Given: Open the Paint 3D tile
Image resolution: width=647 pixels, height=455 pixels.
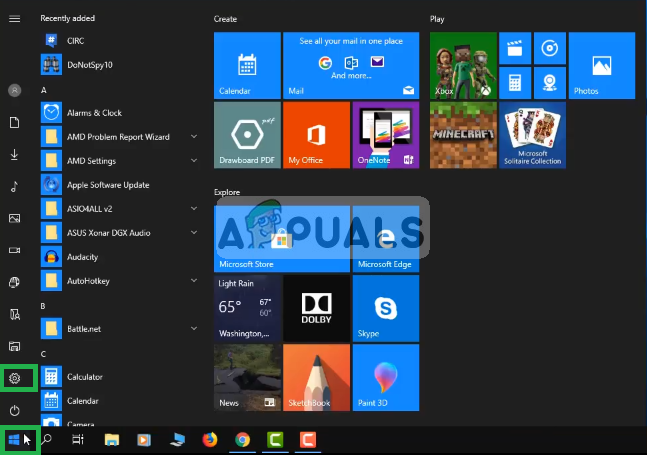Looking at the screenshot, I should click(x=385, y=377).
